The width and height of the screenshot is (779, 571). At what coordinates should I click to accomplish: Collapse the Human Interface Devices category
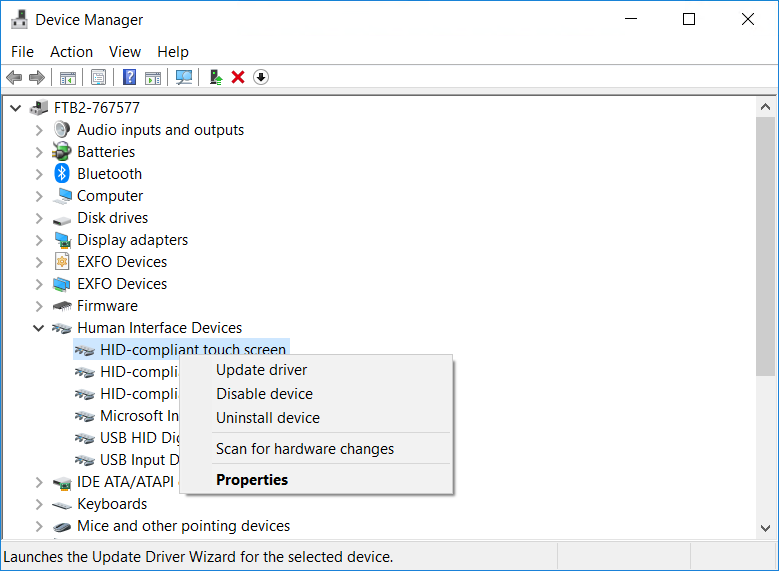tap(39, 328)
